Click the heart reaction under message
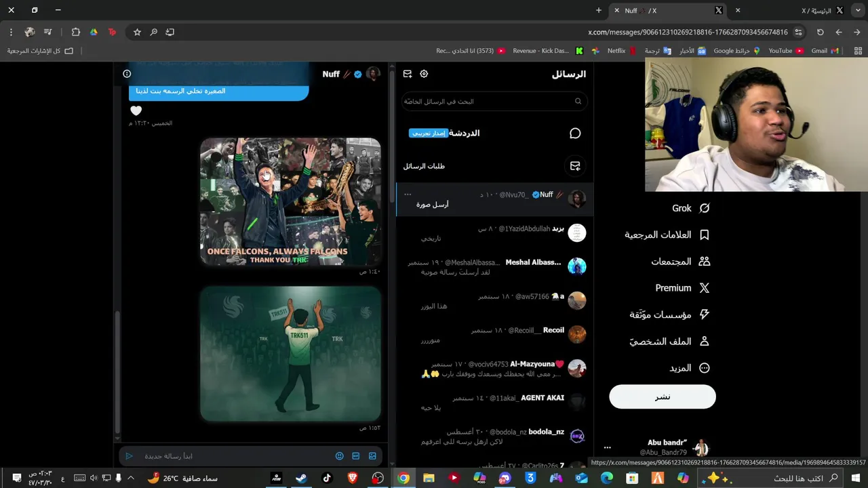 click(136, 110)
